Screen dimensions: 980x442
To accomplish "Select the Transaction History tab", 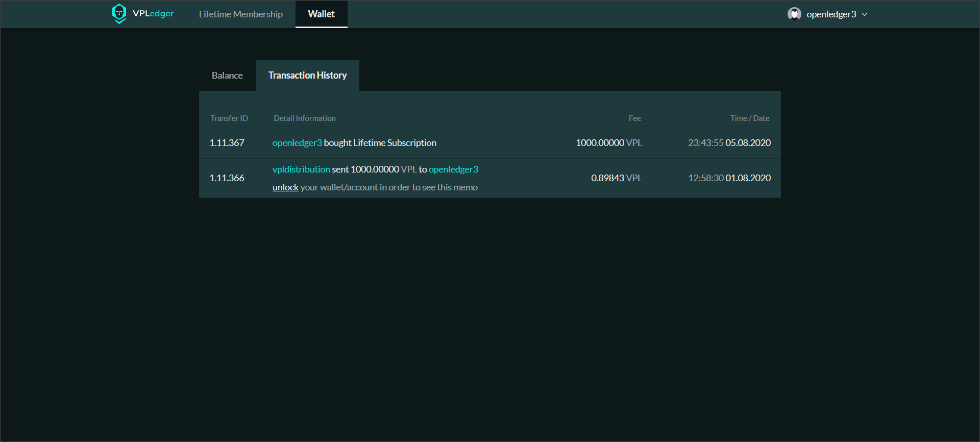I will point(307,76).
